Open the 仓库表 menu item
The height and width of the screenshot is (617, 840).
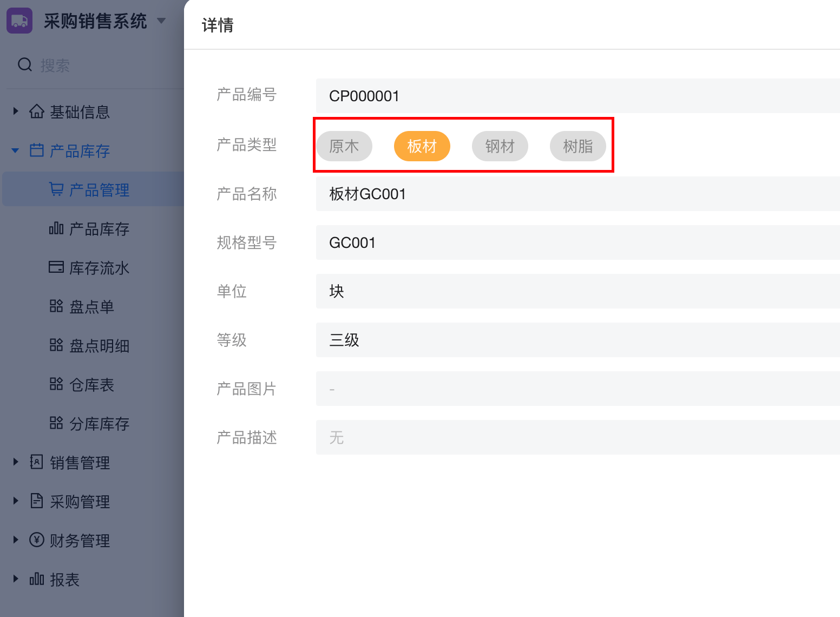(x=91, y=385)
